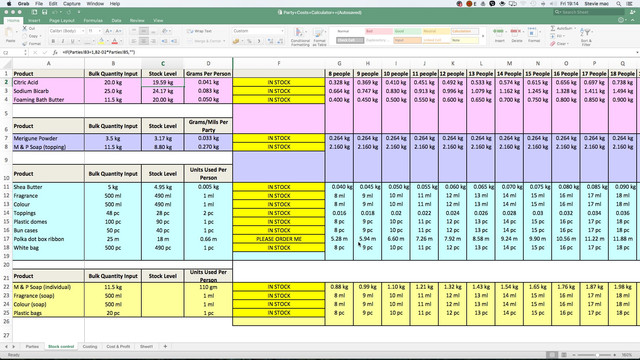Expand the AutoSum dropdown

point(574,29)
